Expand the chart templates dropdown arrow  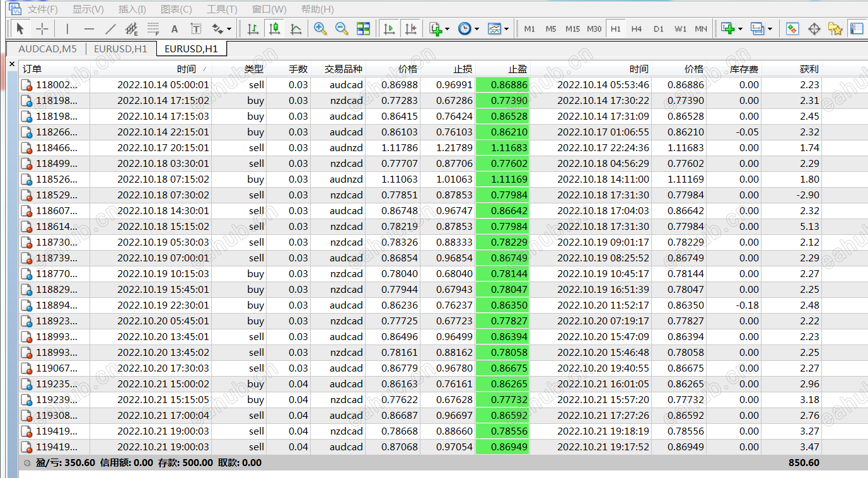(506, 29)
